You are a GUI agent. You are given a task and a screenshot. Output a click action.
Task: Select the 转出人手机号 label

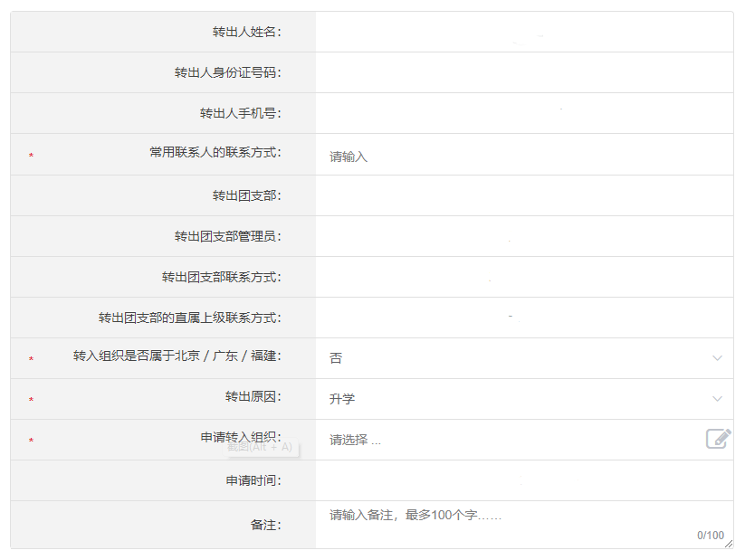click(x=241, y=113)
